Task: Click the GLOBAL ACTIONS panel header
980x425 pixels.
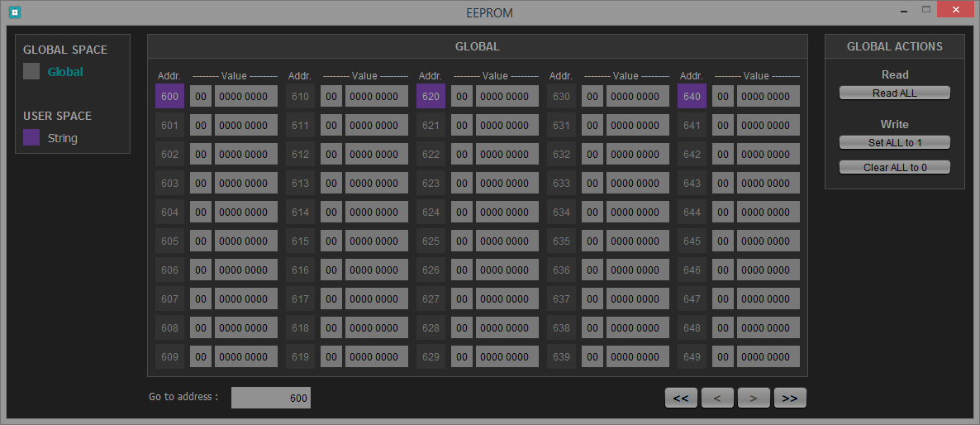Action: click(x=894, y=46)
